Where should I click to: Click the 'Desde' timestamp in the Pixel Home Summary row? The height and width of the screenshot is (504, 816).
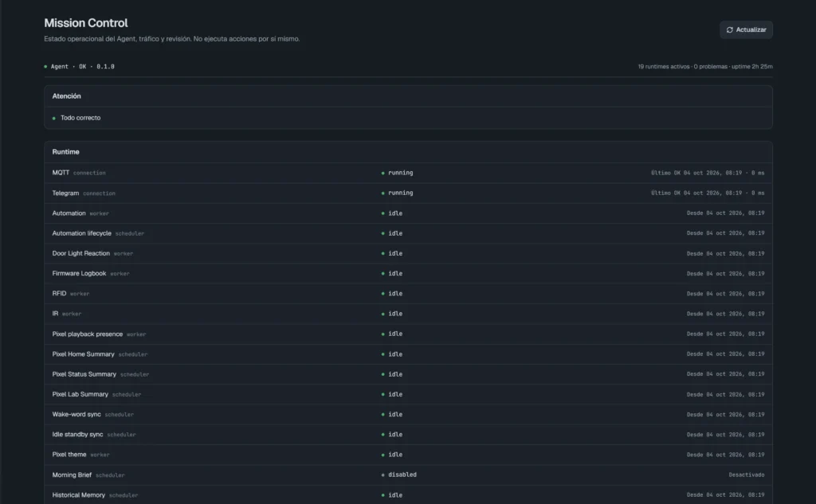[x=725, y=354]
